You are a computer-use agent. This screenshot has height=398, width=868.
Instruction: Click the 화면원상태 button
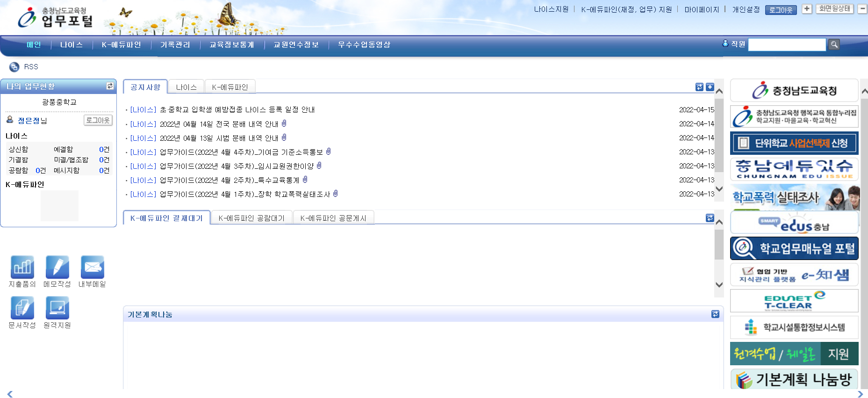pos(835,9)
